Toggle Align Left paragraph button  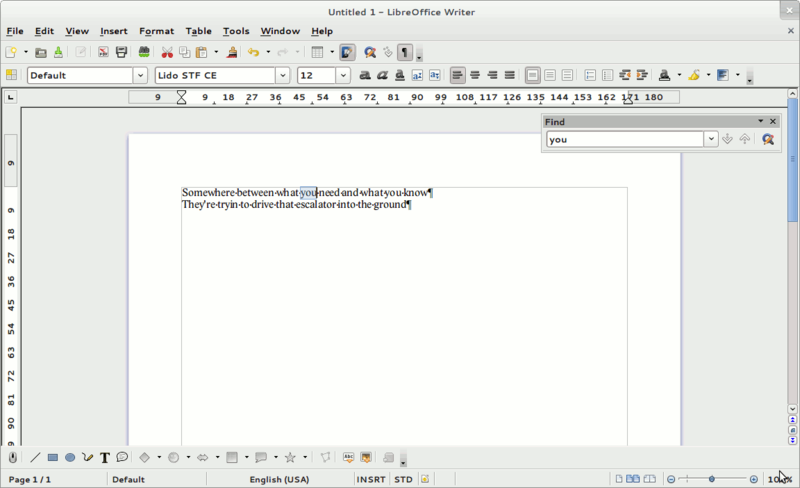point(458,76)
